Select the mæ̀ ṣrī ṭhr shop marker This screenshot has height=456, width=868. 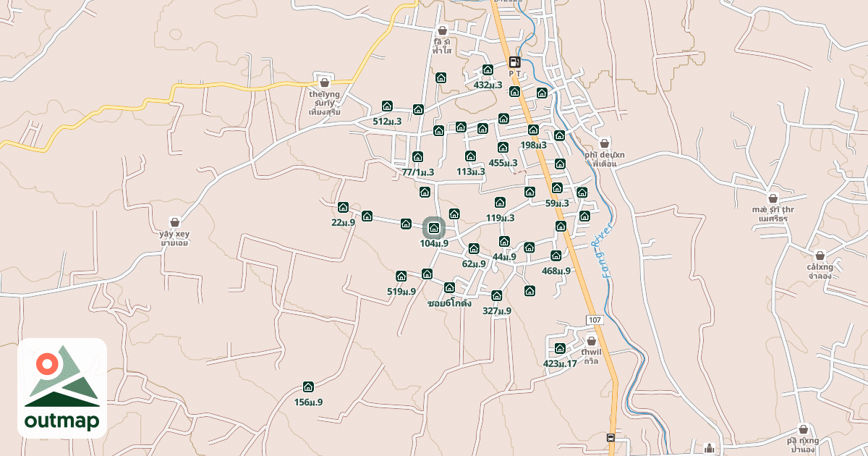pos(773,198)
